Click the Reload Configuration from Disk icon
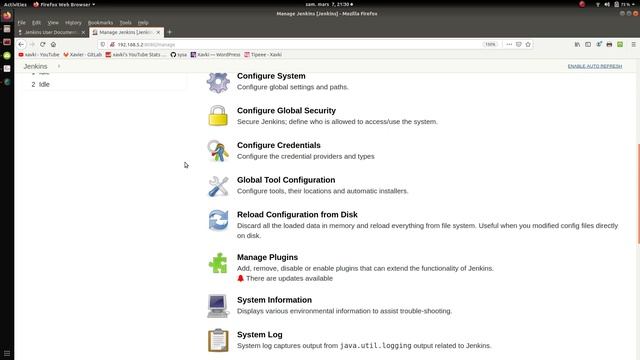 pos(218,220)
